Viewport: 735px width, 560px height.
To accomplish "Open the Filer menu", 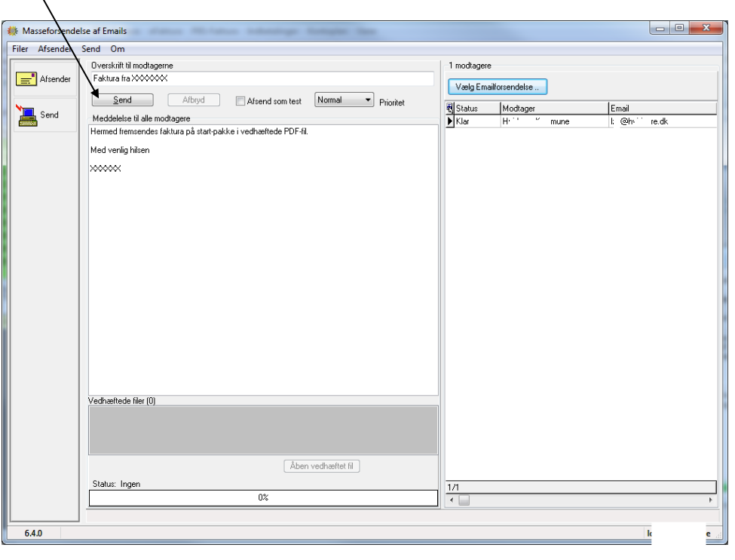I will (x=20, y=49).
